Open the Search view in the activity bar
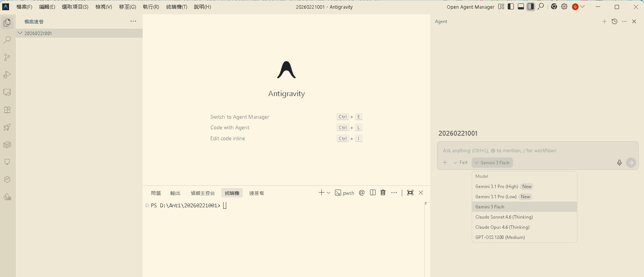644x277 pixels. [7, 40]
